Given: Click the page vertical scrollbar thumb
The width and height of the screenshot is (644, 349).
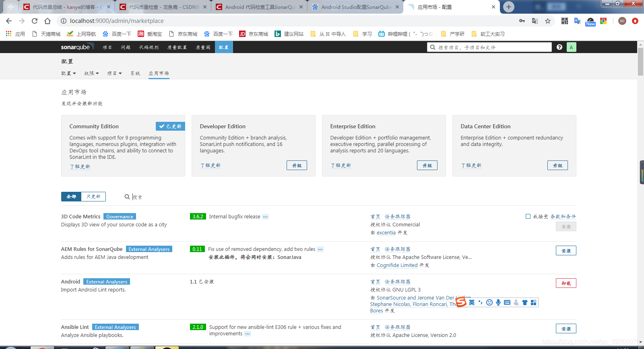Looking at the screenshot, I should (640, 61).
